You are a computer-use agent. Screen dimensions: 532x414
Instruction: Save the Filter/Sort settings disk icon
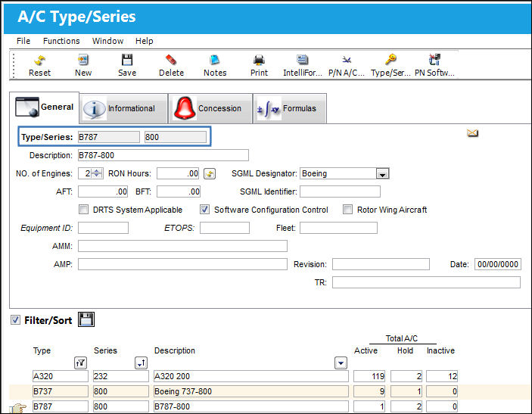86,319
